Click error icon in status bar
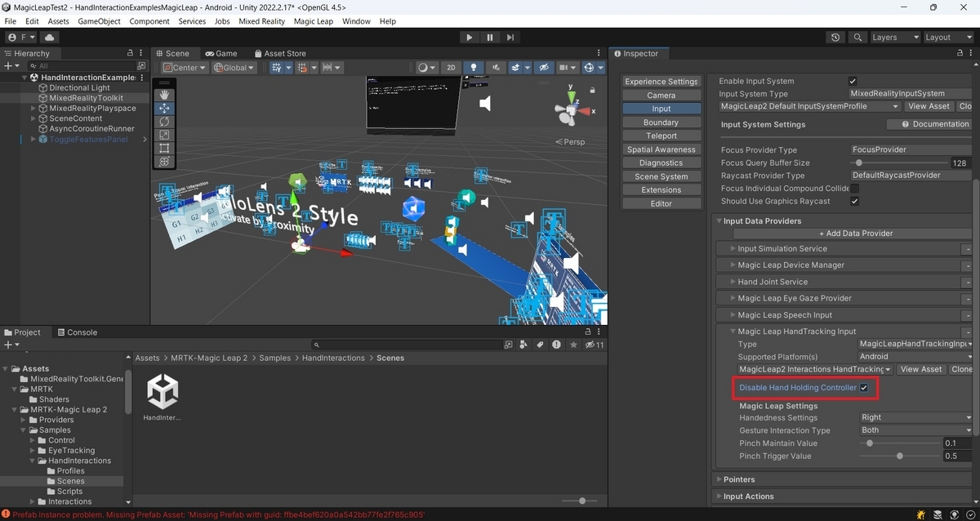This screenshot has width=980, height=521. [6, 514]
